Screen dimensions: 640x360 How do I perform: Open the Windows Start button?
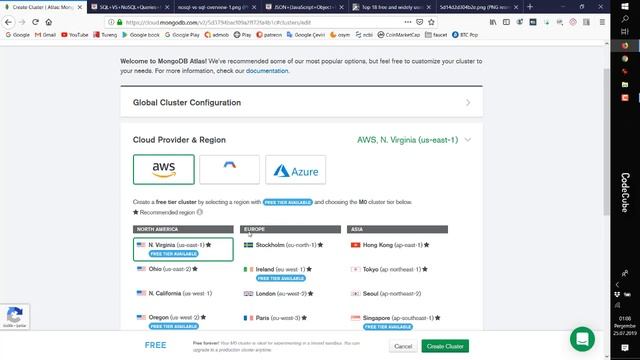[625, 7]
